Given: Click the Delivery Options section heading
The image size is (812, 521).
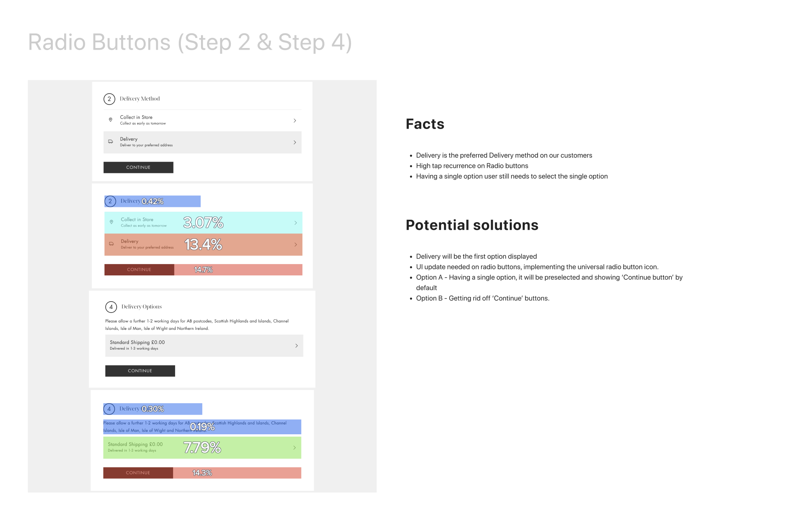Looking at the screenshot, I should (142, 307).
